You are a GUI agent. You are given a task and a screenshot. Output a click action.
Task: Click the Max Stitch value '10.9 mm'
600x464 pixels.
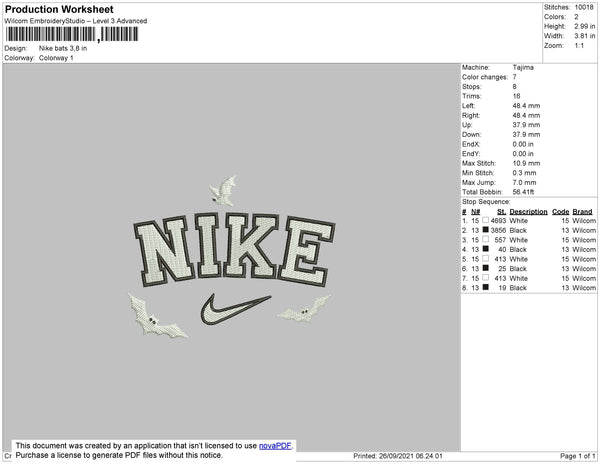coord(527,163)
